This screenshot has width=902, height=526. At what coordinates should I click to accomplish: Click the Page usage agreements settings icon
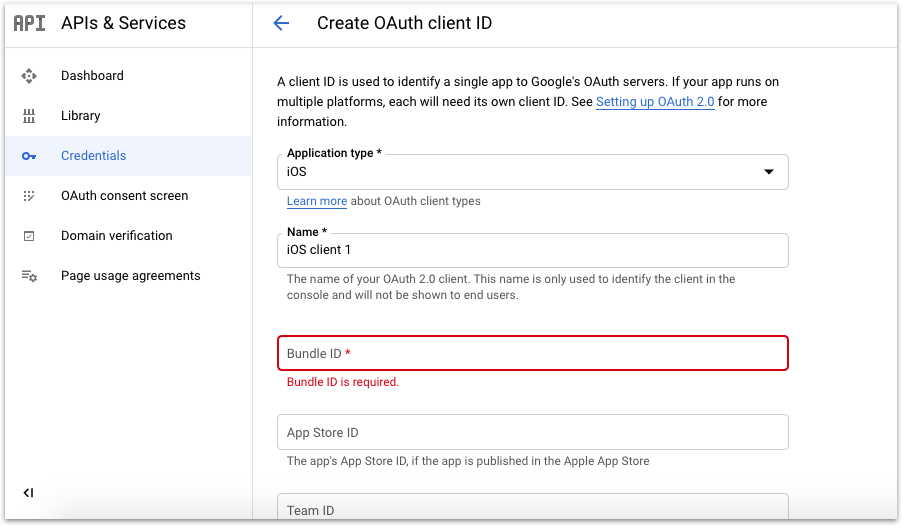29,276
